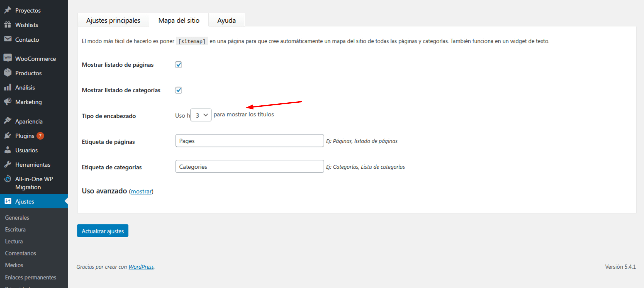Click the 'para mostrar los títulos' text
Screen dimensions: 644x288
pyautogui.click(x=244, y=115)
